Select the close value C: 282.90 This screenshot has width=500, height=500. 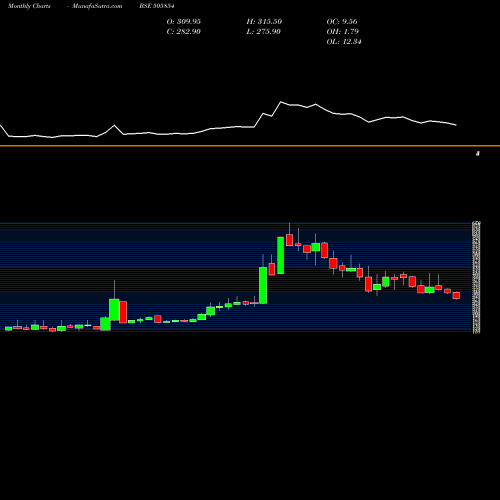(x=184, y=31)
